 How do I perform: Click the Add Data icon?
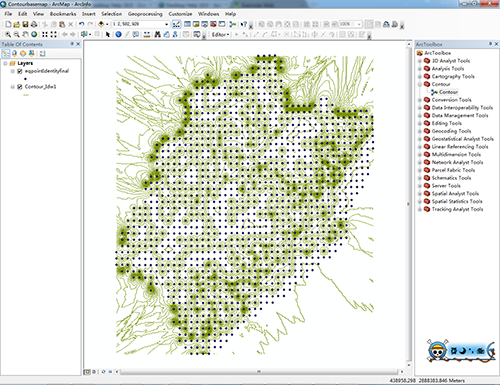click(x=101, y=24)
